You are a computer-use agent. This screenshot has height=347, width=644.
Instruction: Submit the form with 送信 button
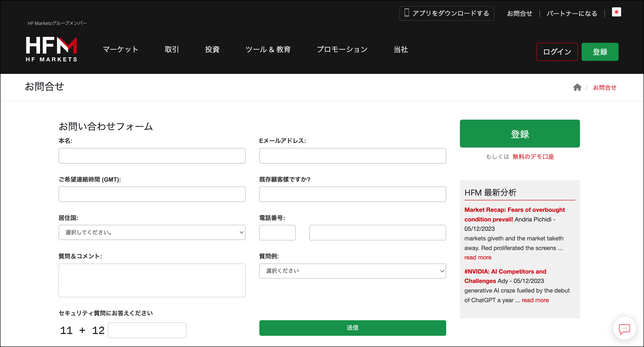[x=352, y=328]
